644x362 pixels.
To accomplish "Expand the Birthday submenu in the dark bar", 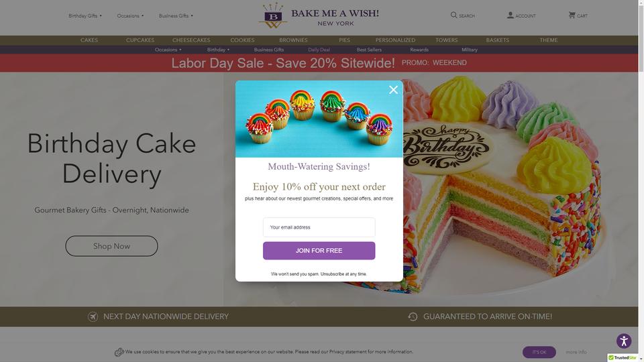I will coord(218,50).
